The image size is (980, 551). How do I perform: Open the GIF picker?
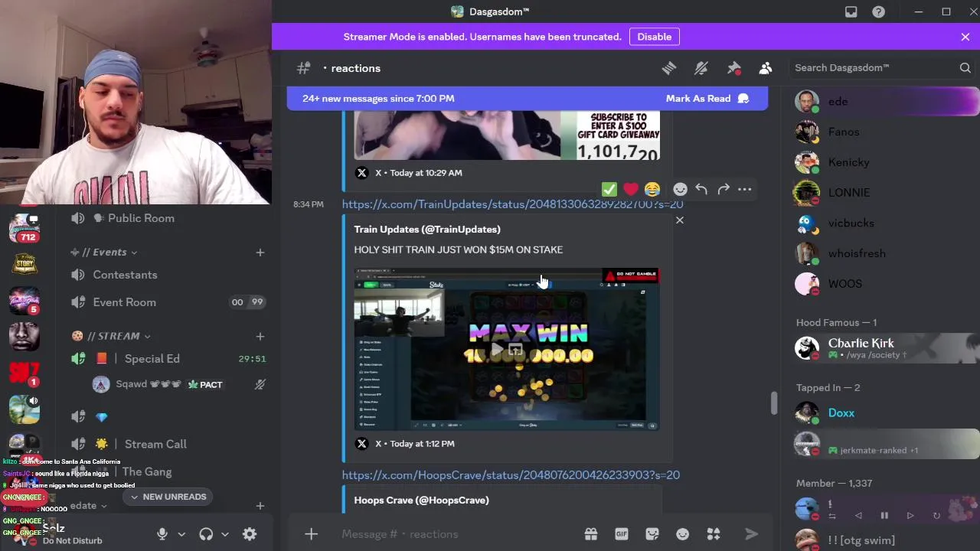622,534
